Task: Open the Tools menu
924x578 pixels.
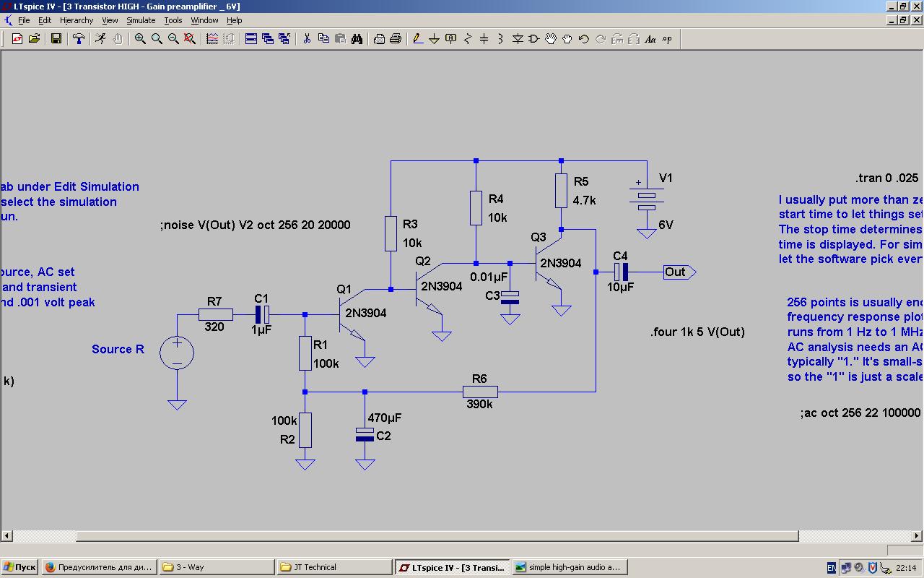Action: tap(173, 20)
